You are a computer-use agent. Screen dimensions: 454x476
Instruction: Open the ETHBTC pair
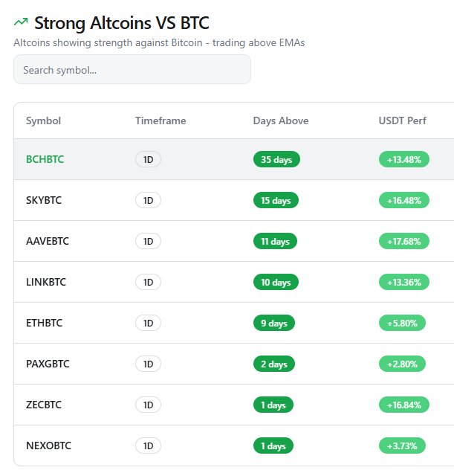click(44, 323)
